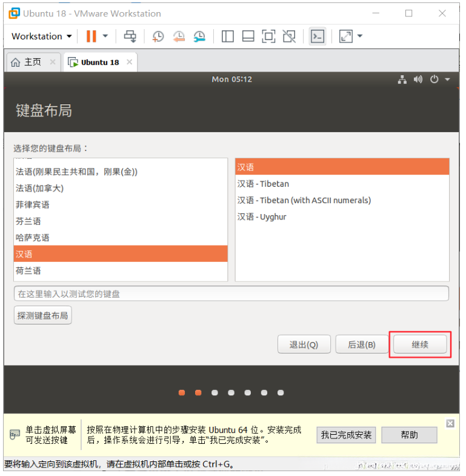Click the 帮助 button
This screenshot has width=466, height=476.
(x=409, y=435)
